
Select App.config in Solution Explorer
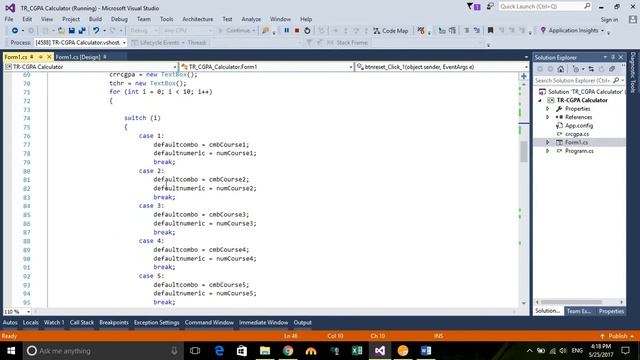click(x=579, y=126)
